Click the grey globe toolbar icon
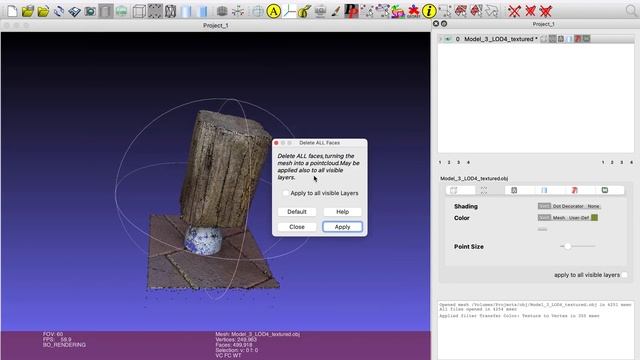This screenshot has height=360, width=640. tap(222, 11)
